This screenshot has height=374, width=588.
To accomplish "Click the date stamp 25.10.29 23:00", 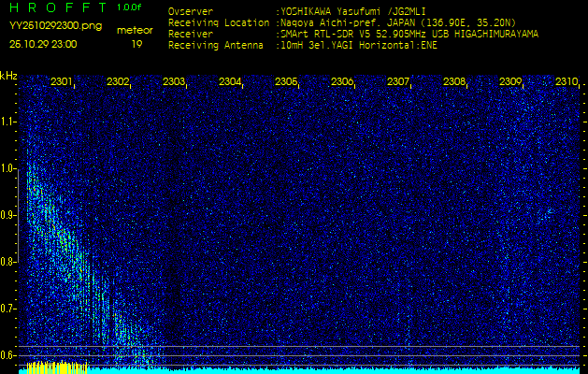I will (43, 44).
